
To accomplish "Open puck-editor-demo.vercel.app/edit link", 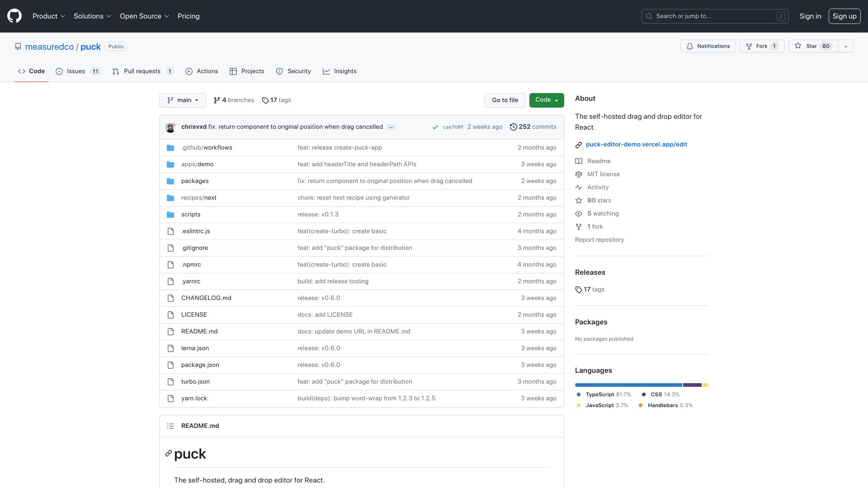I will (637, 145).
